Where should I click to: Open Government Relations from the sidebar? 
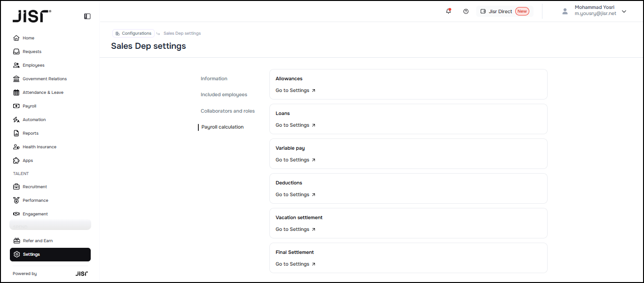coord(45,79)
